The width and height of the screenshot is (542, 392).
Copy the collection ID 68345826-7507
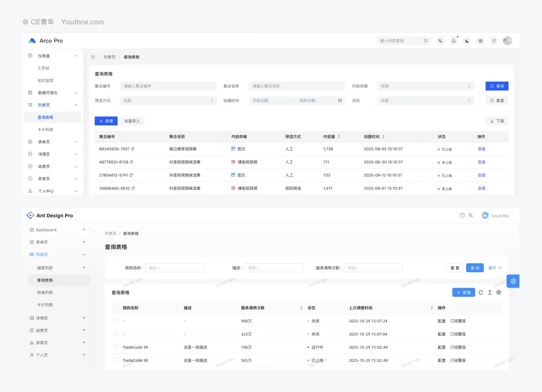pos(133,149)
